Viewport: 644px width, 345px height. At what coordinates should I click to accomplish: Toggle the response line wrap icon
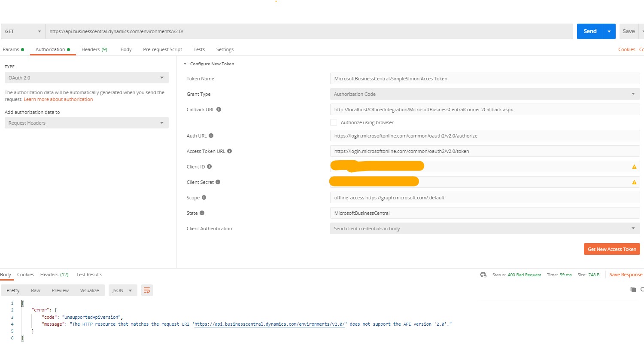[147, 290]
